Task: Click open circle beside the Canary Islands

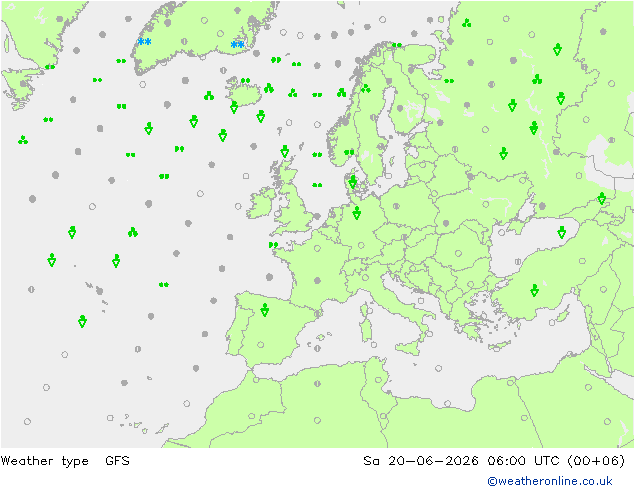Action: (110, 418)
